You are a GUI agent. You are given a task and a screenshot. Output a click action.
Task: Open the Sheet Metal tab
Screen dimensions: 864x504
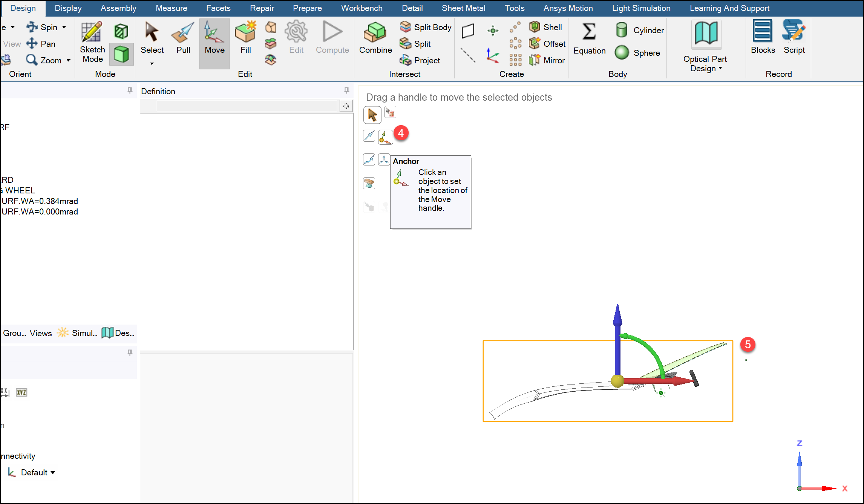coord(463,8)
